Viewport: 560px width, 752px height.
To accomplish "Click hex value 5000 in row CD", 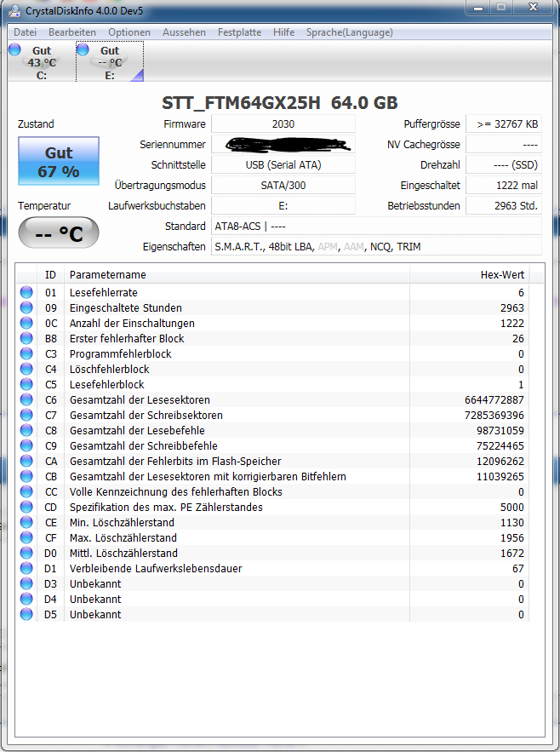I will tap(512, 507).
